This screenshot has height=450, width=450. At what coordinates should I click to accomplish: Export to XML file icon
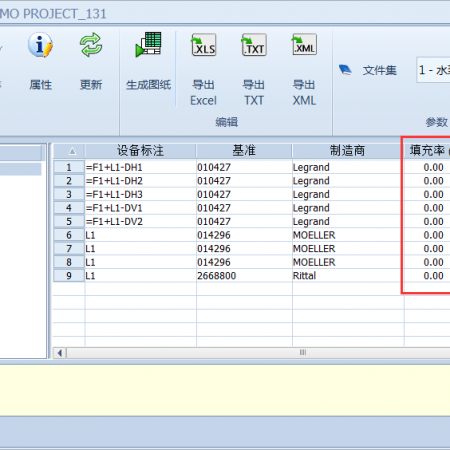304,44
